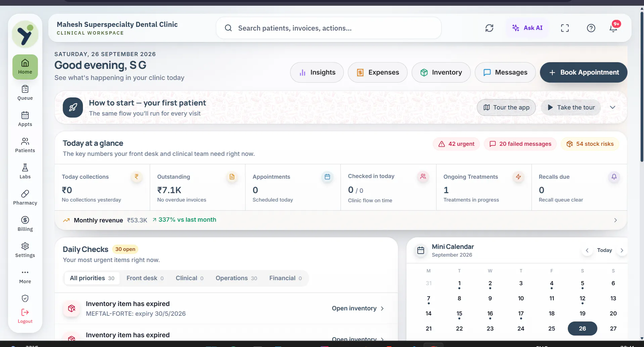Expand the How to start panel chevron
Viewport: 644px width, 347px height.
(x=612, y=107)
